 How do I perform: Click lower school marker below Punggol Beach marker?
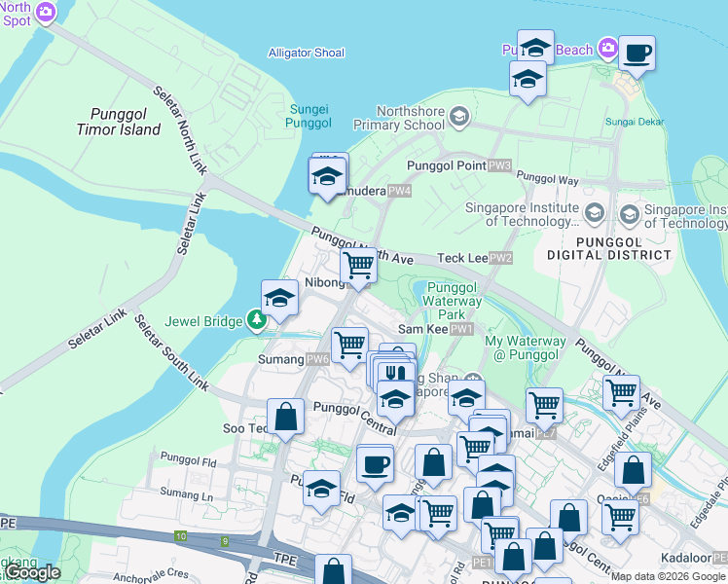[528, 81]
